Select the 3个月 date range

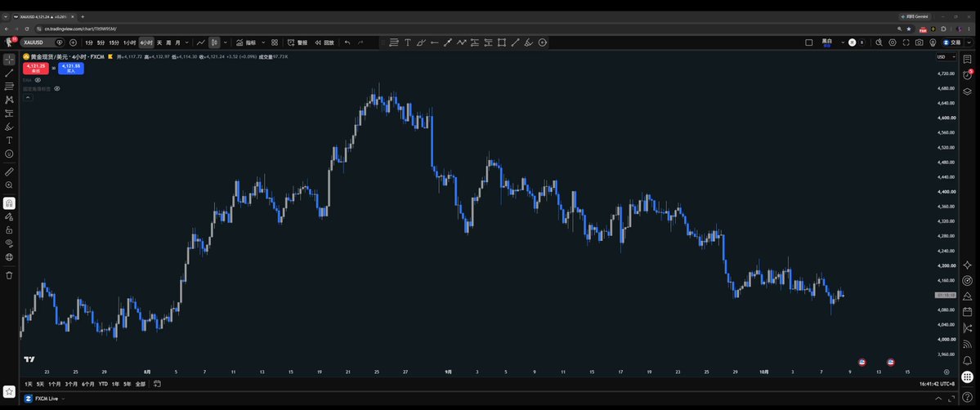(x=71, y=384)
